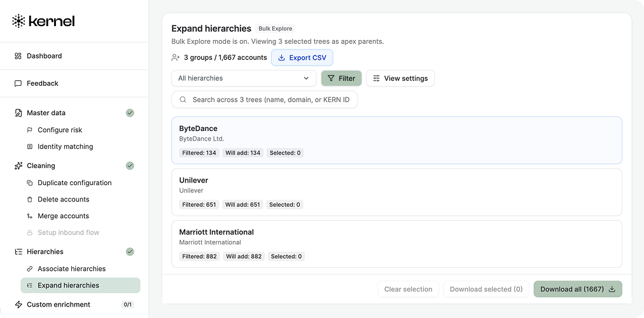Click the Filtered: 882 tag
The width and height of the screenshot is (644, 318).
click(x=200, y=256)
